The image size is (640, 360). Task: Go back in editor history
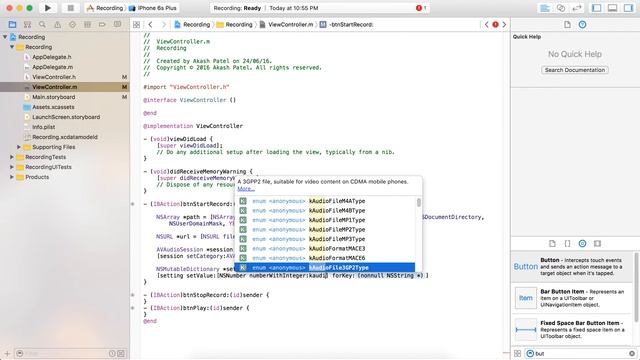(x=151, y=24)
